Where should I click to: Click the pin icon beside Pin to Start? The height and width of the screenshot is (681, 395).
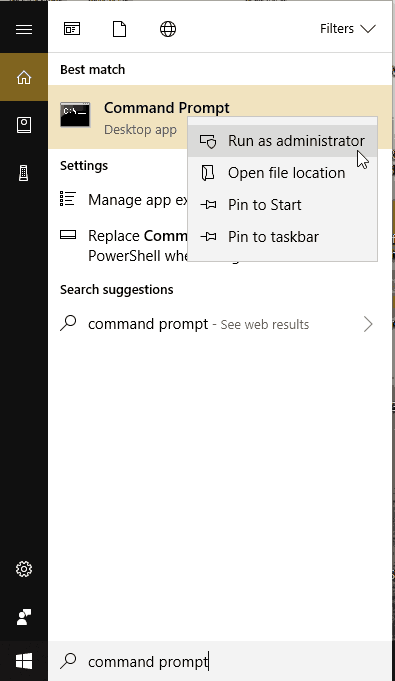(208, 205)
